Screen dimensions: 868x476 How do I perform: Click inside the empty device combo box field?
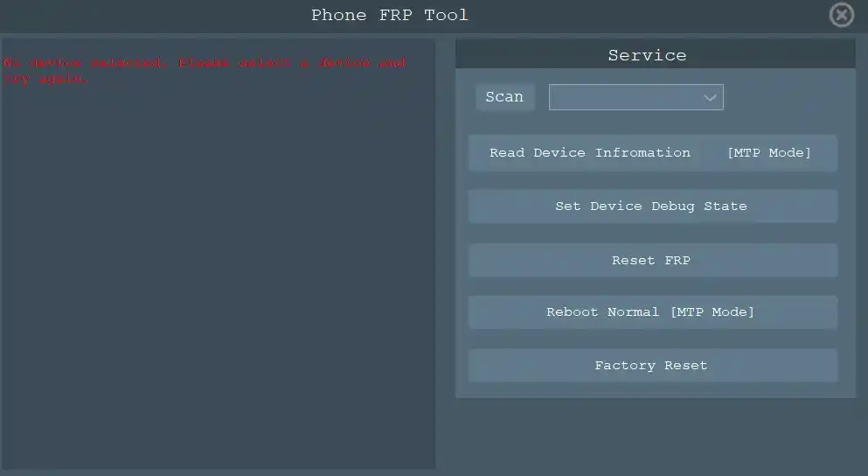point(622,98)
